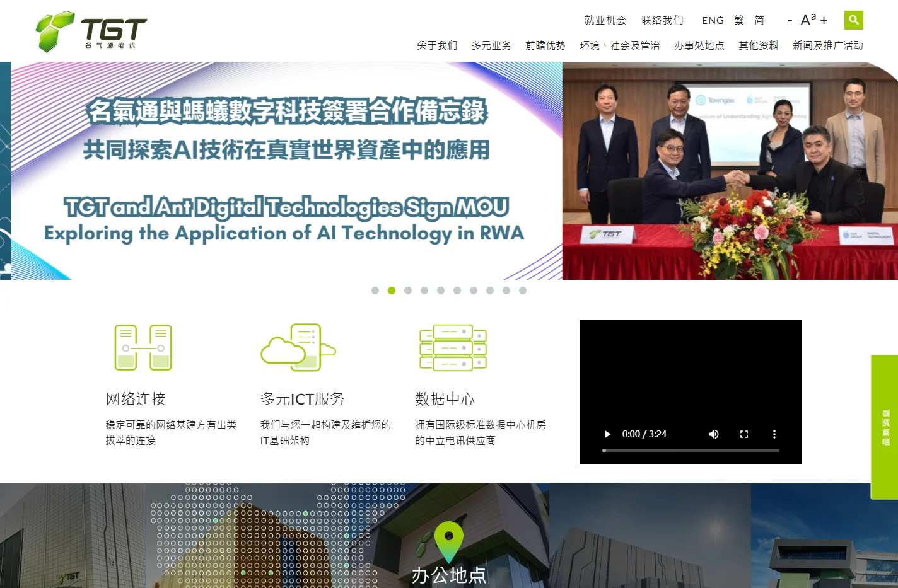Decrease font size with the minus button
898x588 pixels.
point(790,21)
